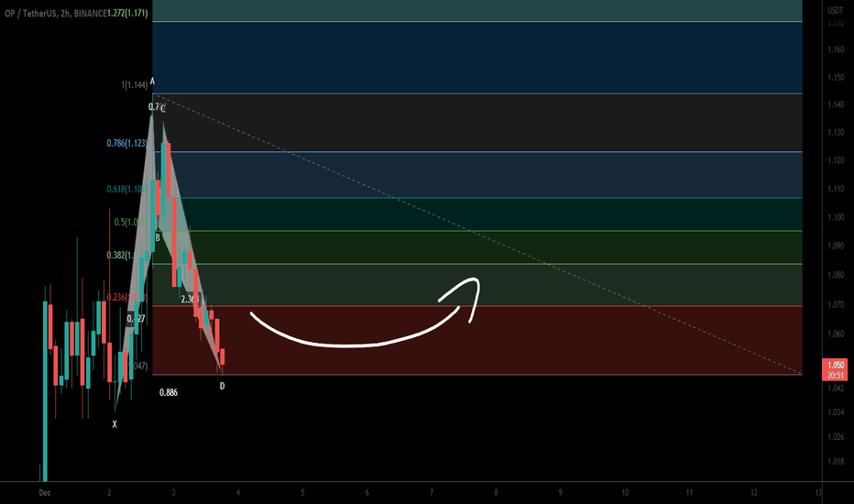Click the 0.786(1.123) Fibonacci level label
Image resolution: width=854 pixels, height=504 pixels.
[x=126, y=143]
